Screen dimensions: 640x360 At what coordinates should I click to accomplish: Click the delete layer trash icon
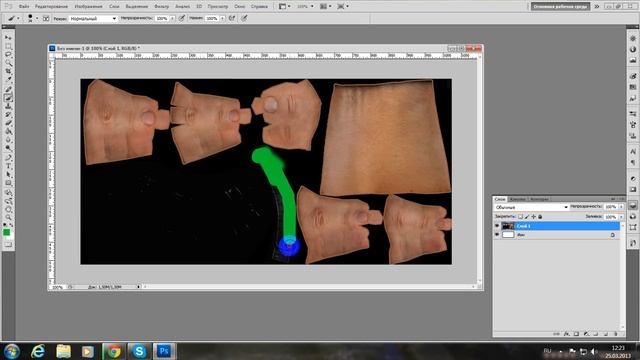click(616, 334)
